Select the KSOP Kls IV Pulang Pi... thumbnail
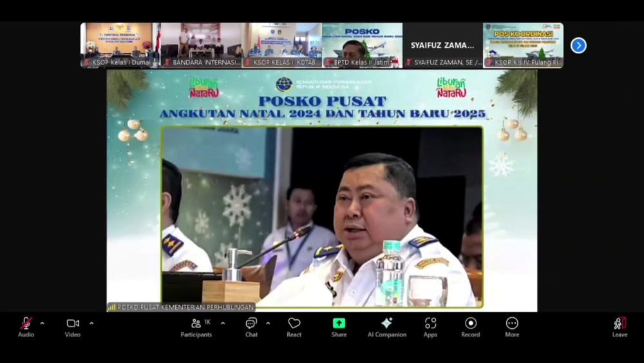 523,44
